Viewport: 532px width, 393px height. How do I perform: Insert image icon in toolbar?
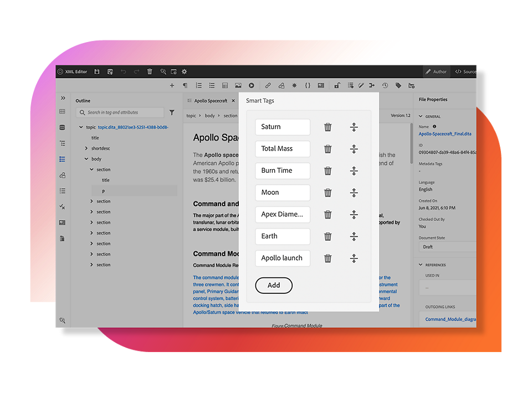(238, 85)
